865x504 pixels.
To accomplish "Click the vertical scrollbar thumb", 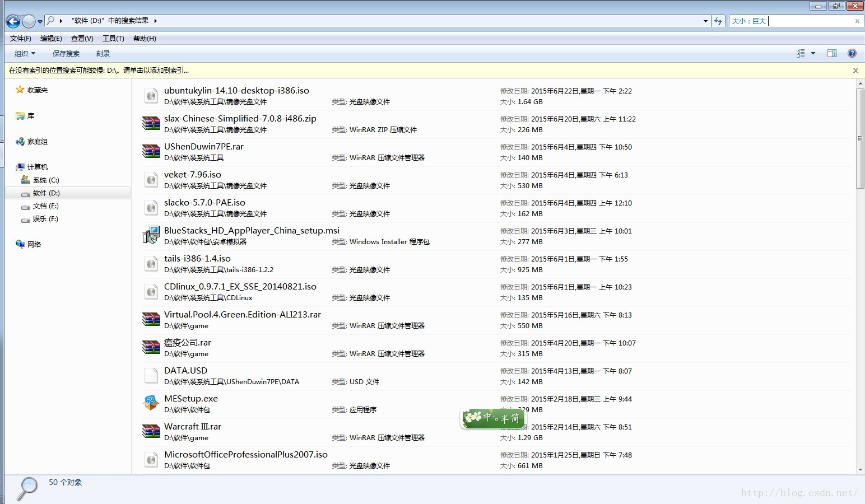I will (860, 138).
